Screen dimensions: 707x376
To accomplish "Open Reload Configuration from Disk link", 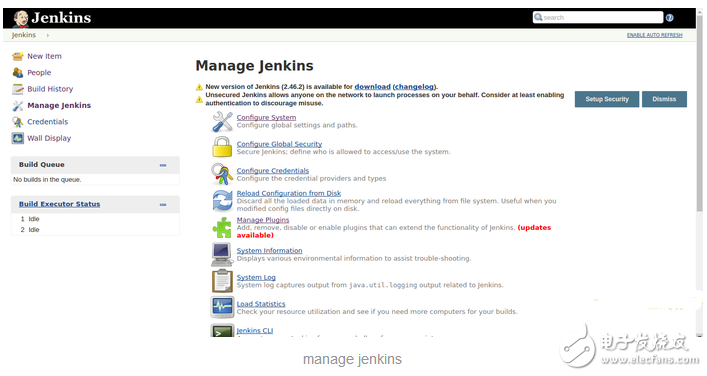I will point(289,193).
